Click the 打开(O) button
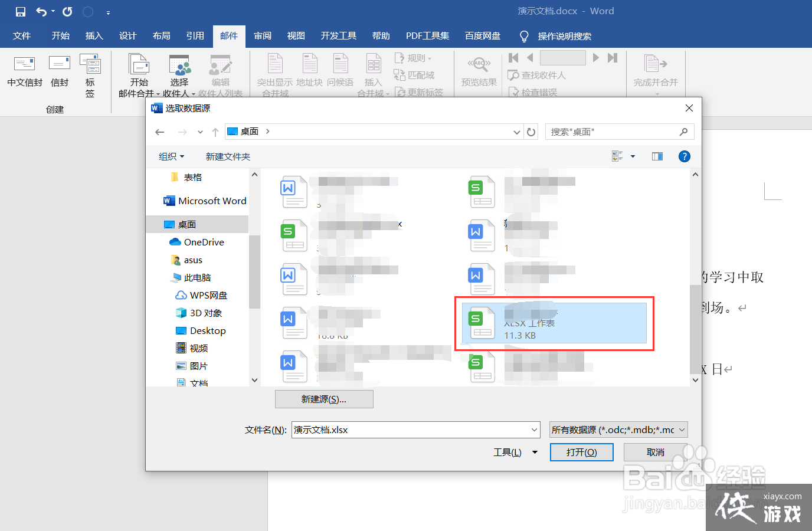The height and width of the screenshot is (531, 812). [x=582, y=453]
